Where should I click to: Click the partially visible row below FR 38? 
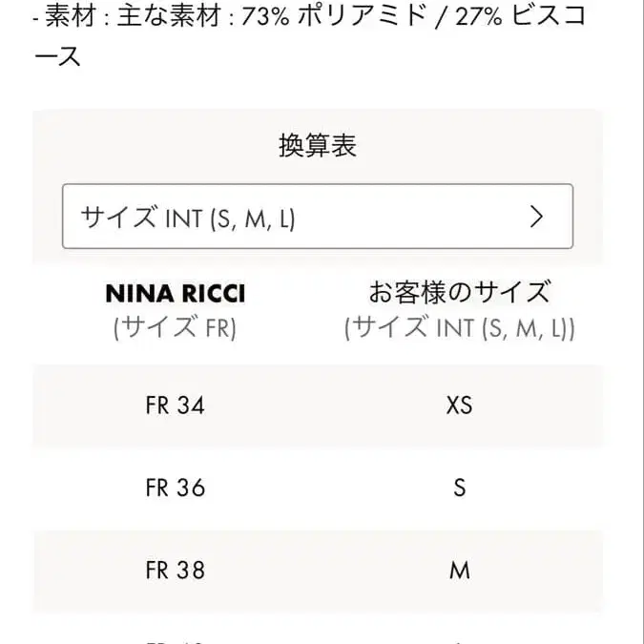pyautogui.click(x=318, y=635)
